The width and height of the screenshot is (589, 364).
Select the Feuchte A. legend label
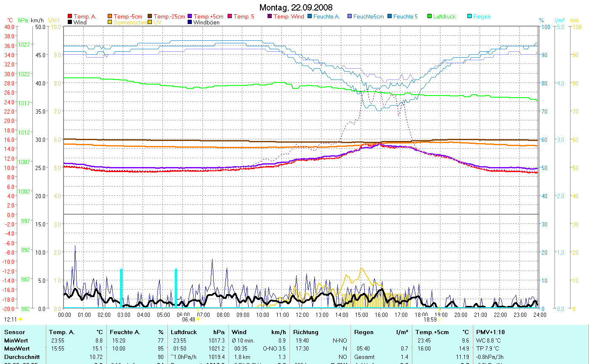point(326,16)
